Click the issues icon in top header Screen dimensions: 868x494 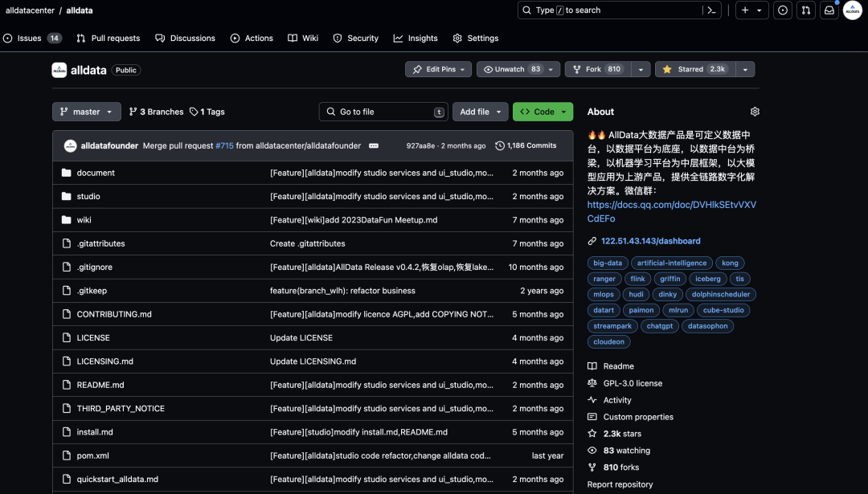point(783,10)
